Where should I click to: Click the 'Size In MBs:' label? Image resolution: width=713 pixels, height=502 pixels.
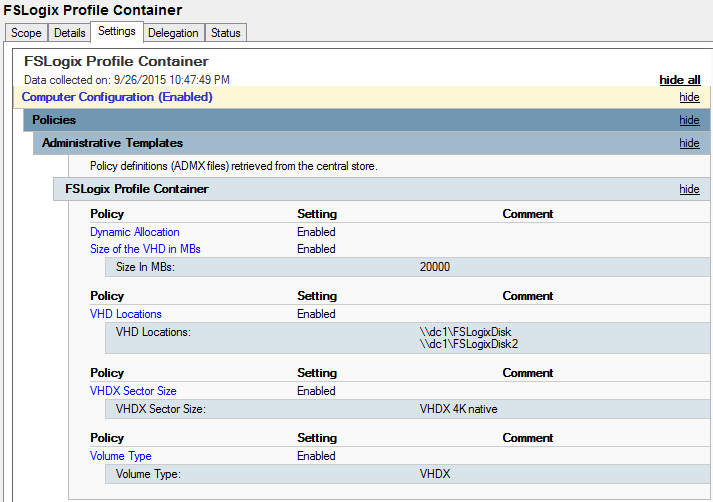click(x=145, y=267)
